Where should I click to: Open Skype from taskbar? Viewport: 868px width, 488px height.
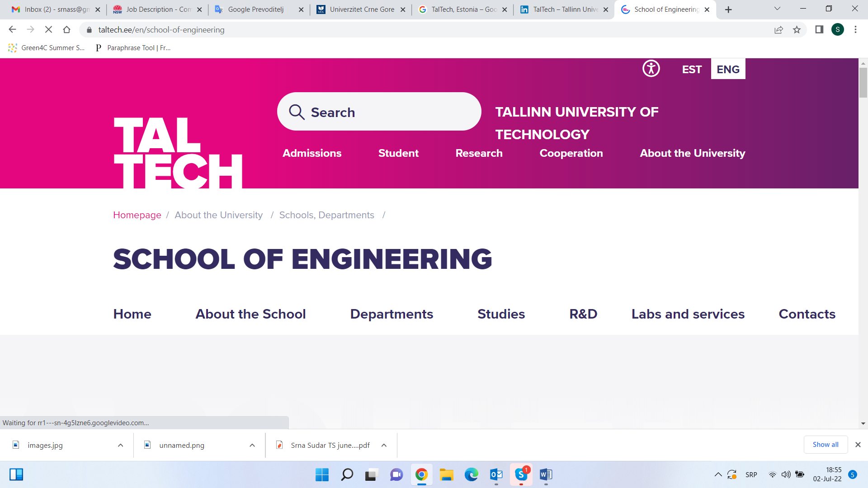click(x=521, y=474)
